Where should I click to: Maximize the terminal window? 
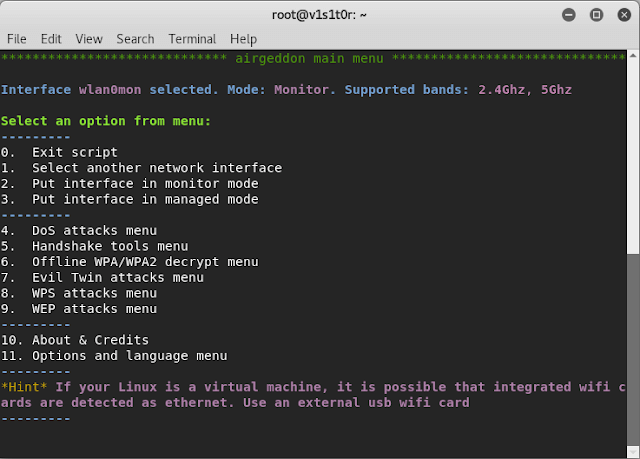click(596, 15)
